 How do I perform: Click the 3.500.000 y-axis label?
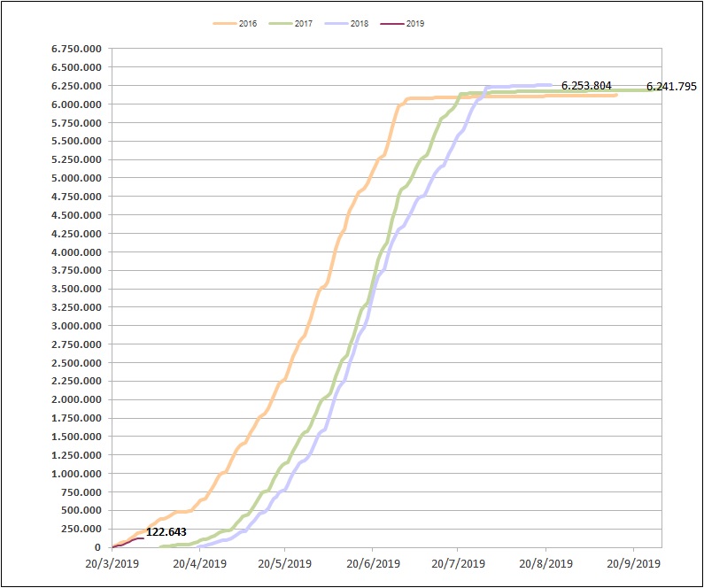76,289
